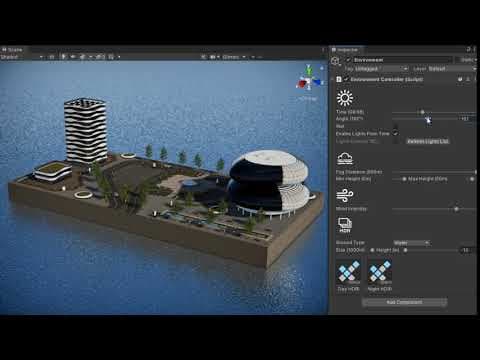Click the scene orientation gizmo
This screenshot has height=360, width=480.
pyautogui.click(x=309, y=80)
